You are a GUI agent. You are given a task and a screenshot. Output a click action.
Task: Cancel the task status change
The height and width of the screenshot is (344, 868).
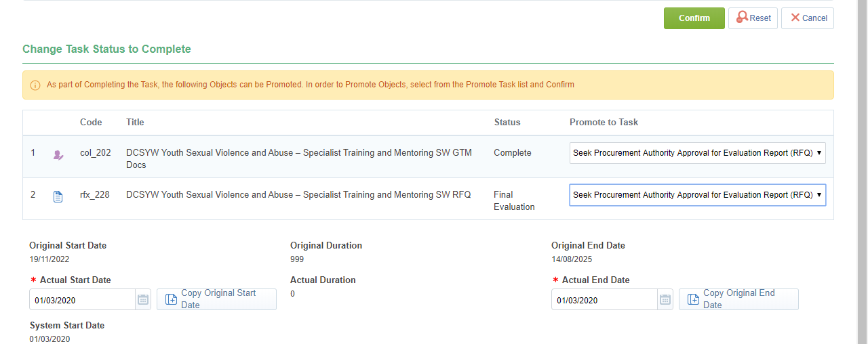(x=807, y=18)
